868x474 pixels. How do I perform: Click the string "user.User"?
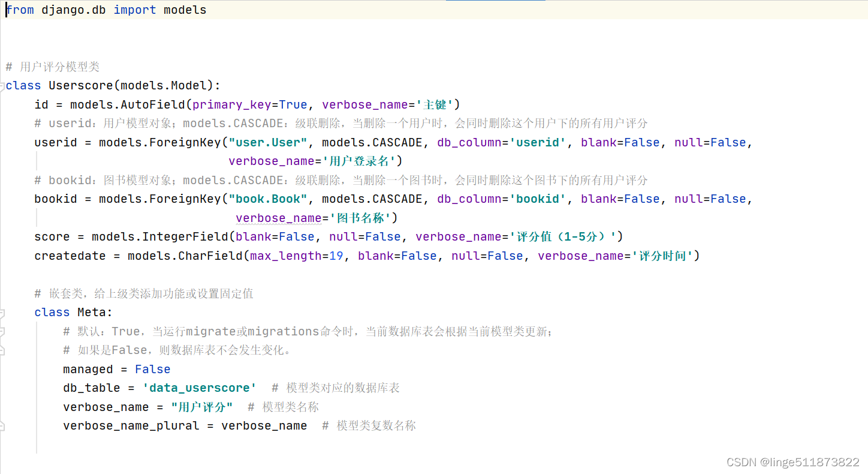pos(268,142)
